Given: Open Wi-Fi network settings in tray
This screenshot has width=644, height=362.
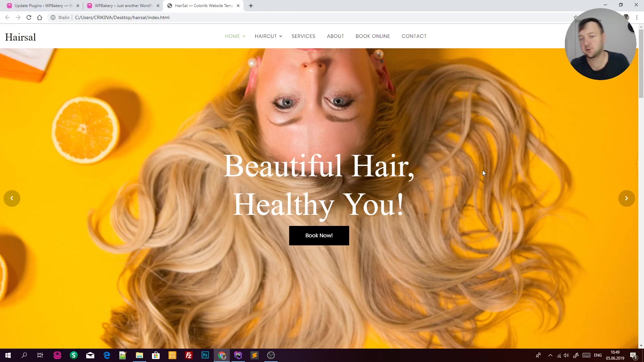Looking at the screenshot, I should [x=559, y=356].
